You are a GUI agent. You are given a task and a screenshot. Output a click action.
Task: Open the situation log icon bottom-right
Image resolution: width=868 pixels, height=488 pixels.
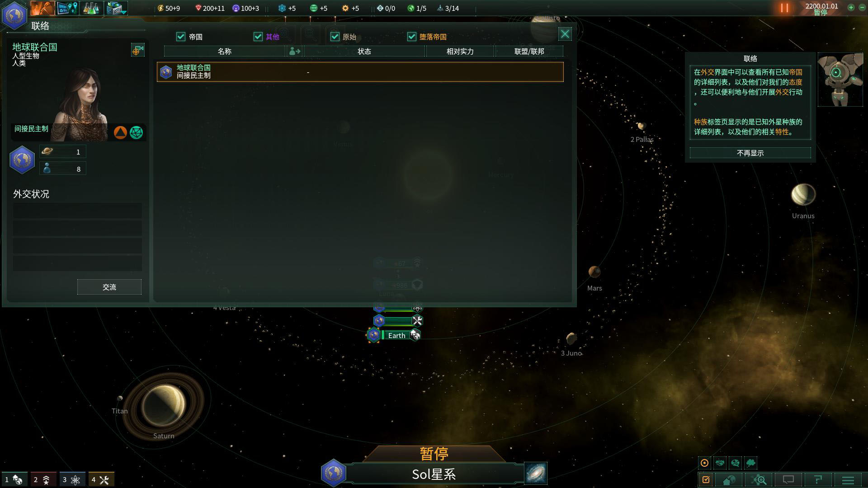pyautogui.click(x=706, y=480)
